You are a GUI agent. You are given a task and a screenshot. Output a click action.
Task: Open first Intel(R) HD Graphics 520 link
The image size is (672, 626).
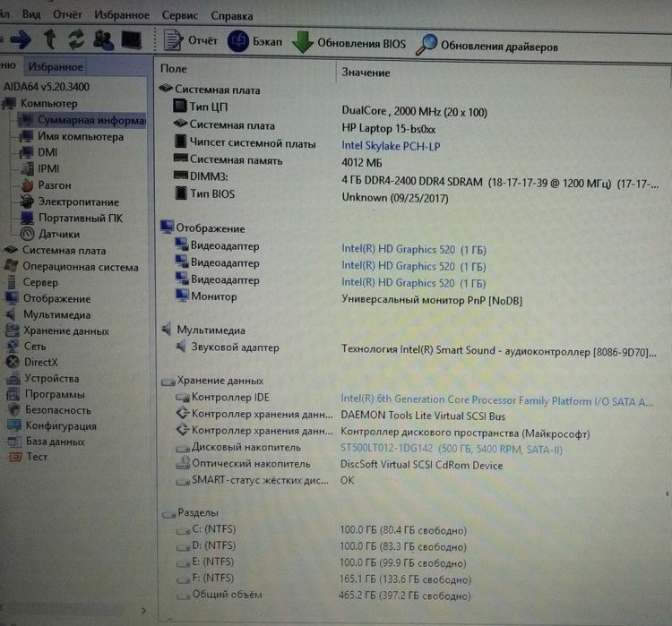(x=414, y=249)
